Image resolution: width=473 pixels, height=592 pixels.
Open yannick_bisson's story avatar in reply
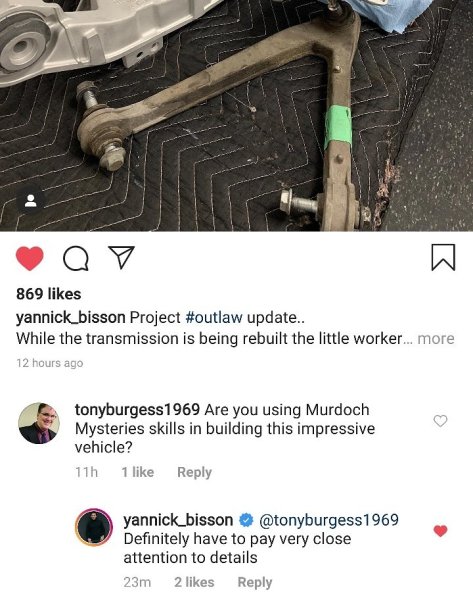point(94,527)
